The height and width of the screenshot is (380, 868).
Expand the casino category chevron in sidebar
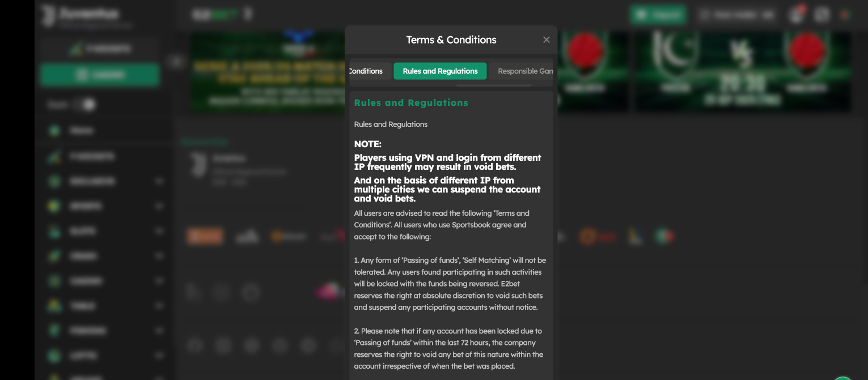coord(159,280)
